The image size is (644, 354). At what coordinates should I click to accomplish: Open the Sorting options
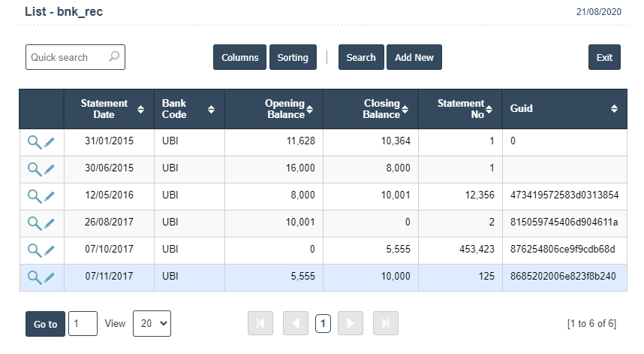(293, 57)
